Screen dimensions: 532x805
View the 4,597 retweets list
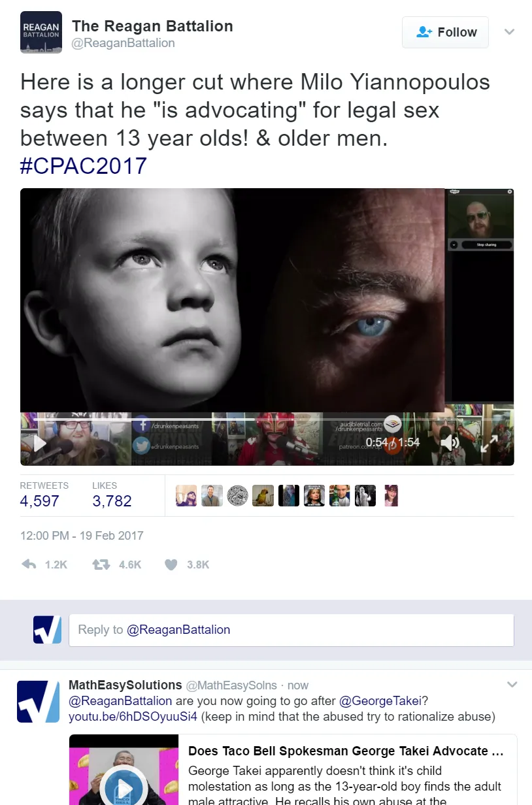[44, 495]
